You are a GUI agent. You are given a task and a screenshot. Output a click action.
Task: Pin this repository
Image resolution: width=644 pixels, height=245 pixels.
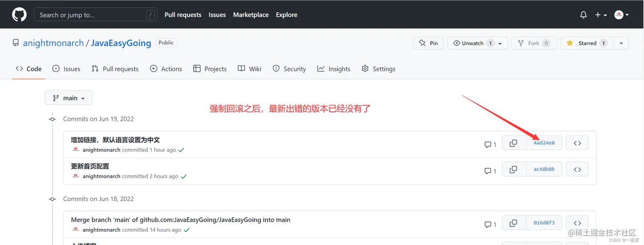(428, 43)
